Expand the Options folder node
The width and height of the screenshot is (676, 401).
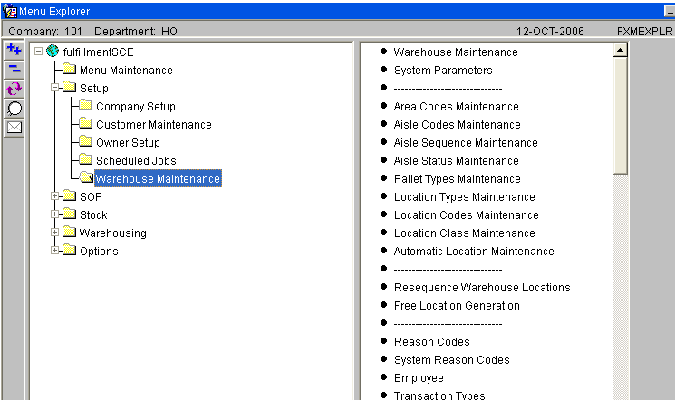click(x=55, y=251)
